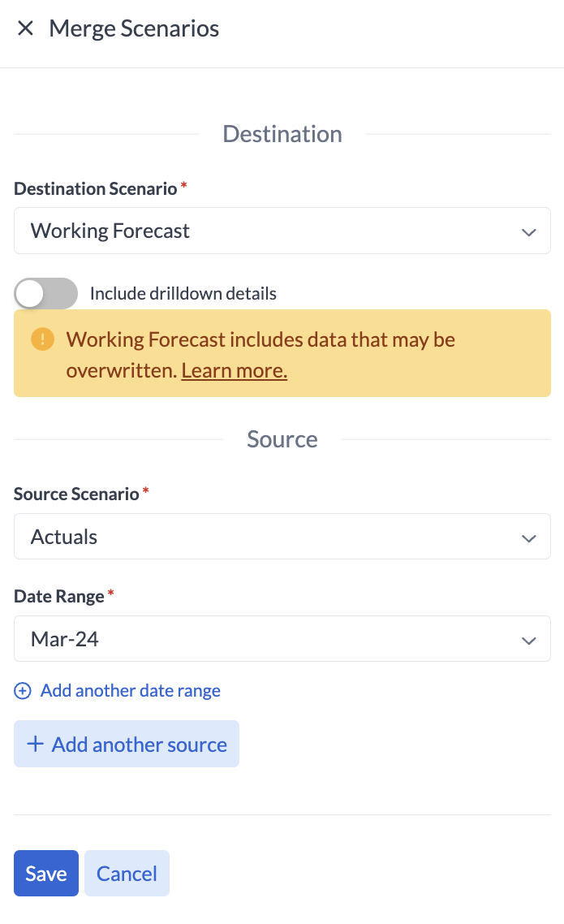
Task: Open the Learn more link in warning
Action: 235,371
